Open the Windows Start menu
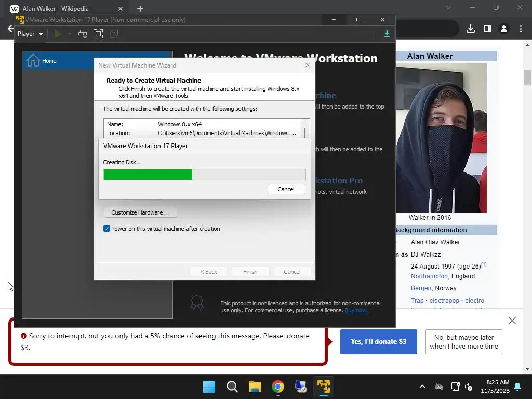532x399 pixels. pyautogui.click(x=209, y=387)
